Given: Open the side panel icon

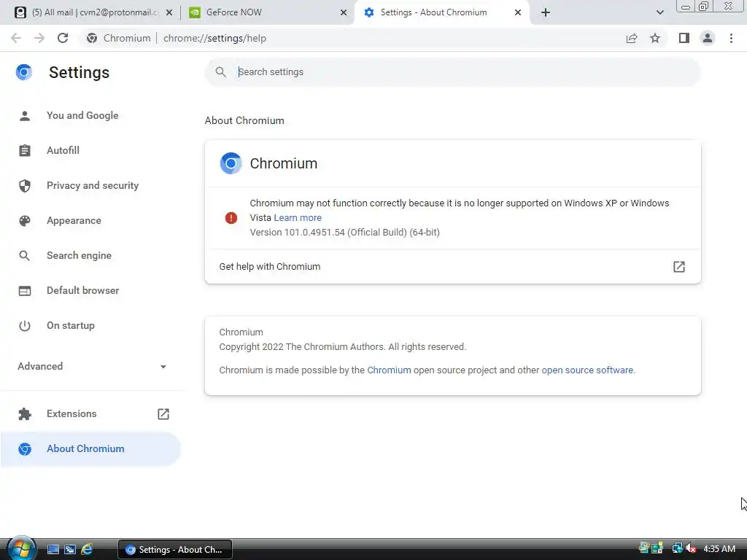Looking at the screenshot, I should tap(684, 38).
